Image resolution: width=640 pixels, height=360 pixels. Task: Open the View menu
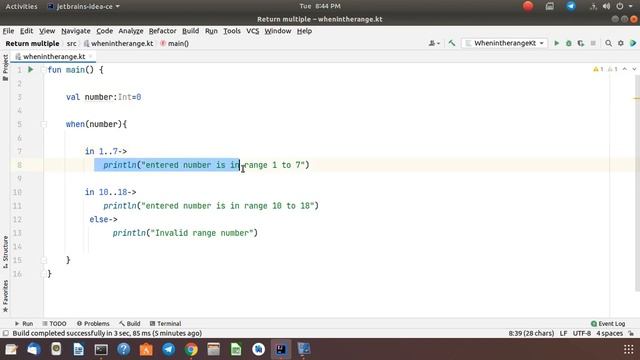coord(47,31)
